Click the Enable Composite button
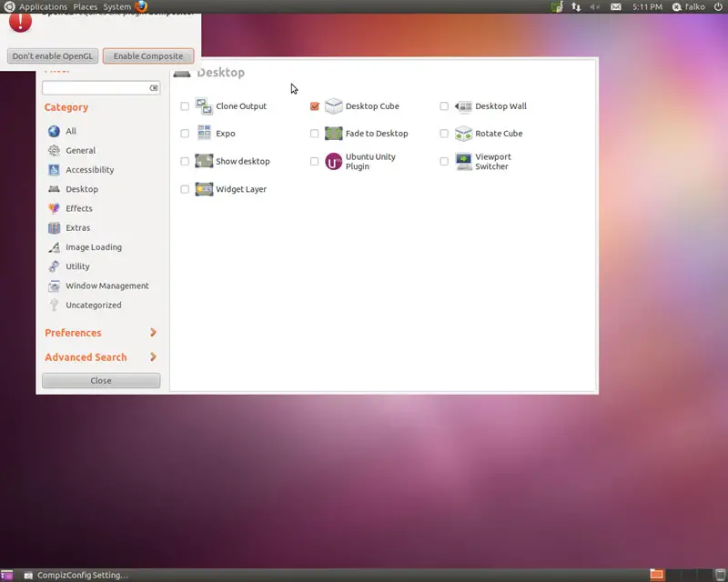 tap(148, 56)
